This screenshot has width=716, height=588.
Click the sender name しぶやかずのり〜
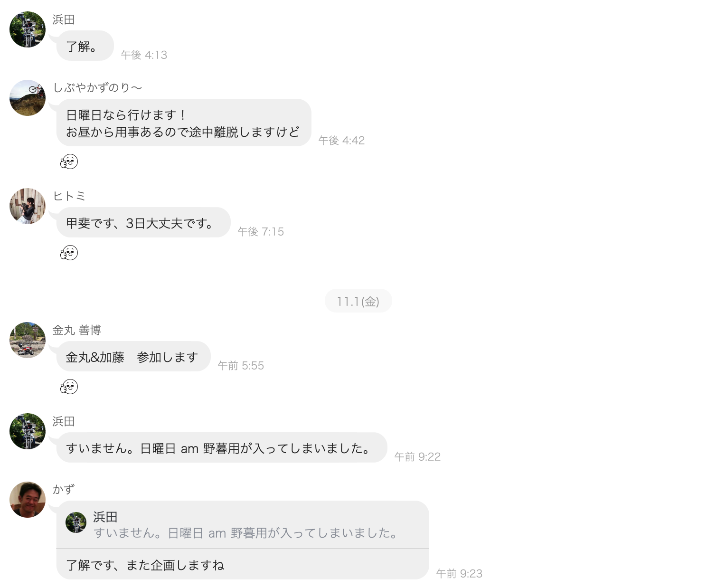[x=97, y=88]
